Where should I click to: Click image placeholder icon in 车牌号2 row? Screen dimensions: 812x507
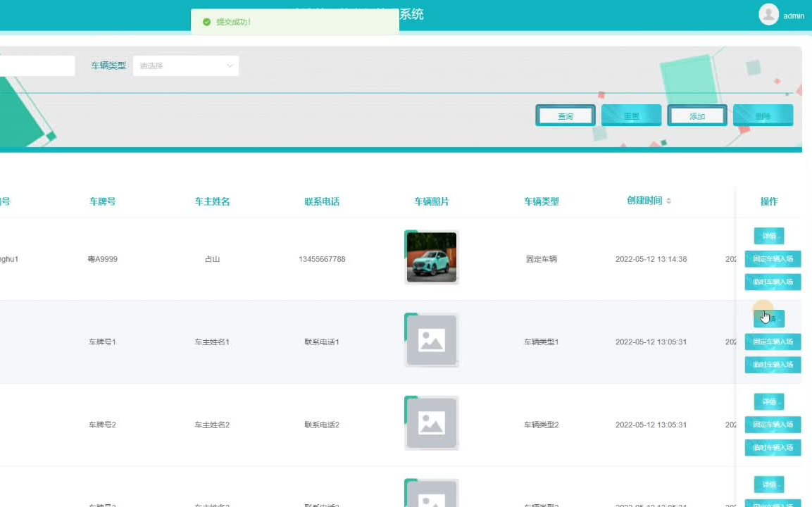(x=431, y=423)
